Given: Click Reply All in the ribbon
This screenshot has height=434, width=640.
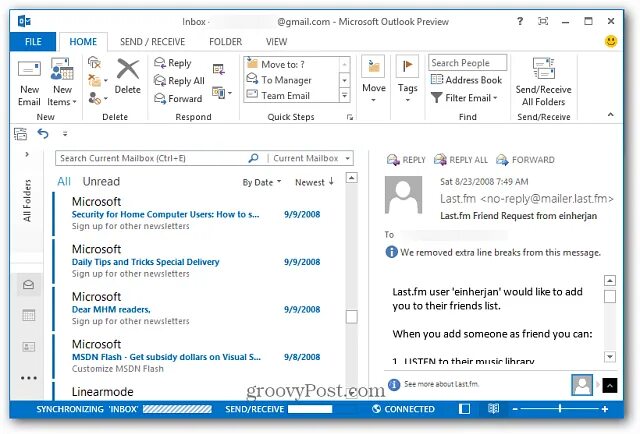Looking at the screenshot, I should (179, 81).
